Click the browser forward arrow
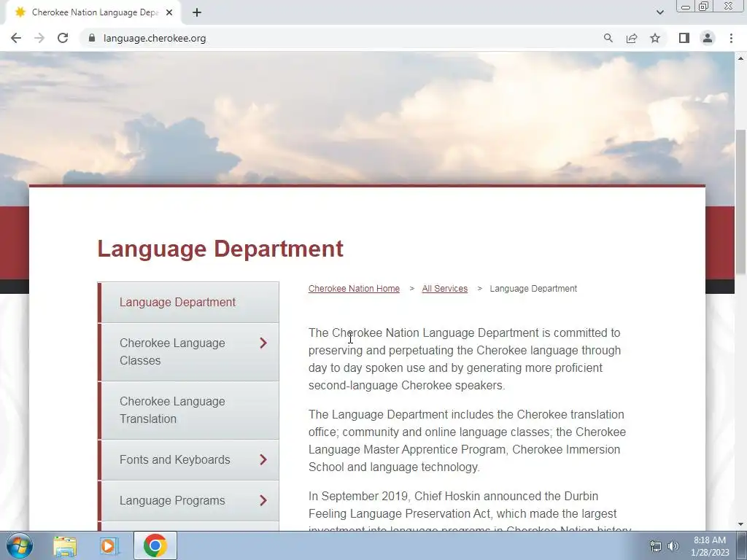Viewport: 747px width, 560px height. point(39,38)
